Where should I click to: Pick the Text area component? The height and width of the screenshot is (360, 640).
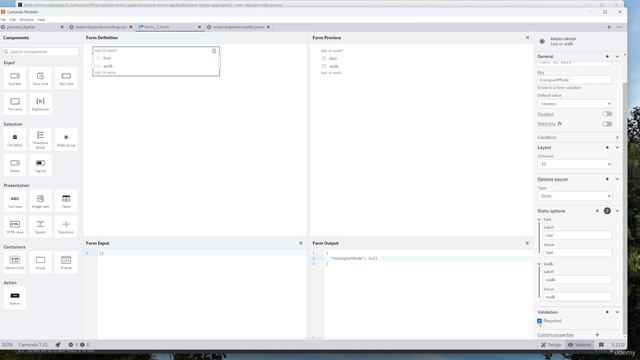pos(15,104)
